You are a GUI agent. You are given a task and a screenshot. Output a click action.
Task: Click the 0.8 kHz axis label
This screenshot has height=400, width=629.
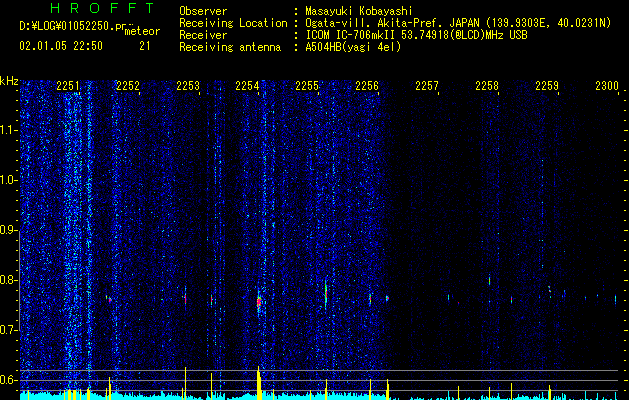click(x=8, y=280)
